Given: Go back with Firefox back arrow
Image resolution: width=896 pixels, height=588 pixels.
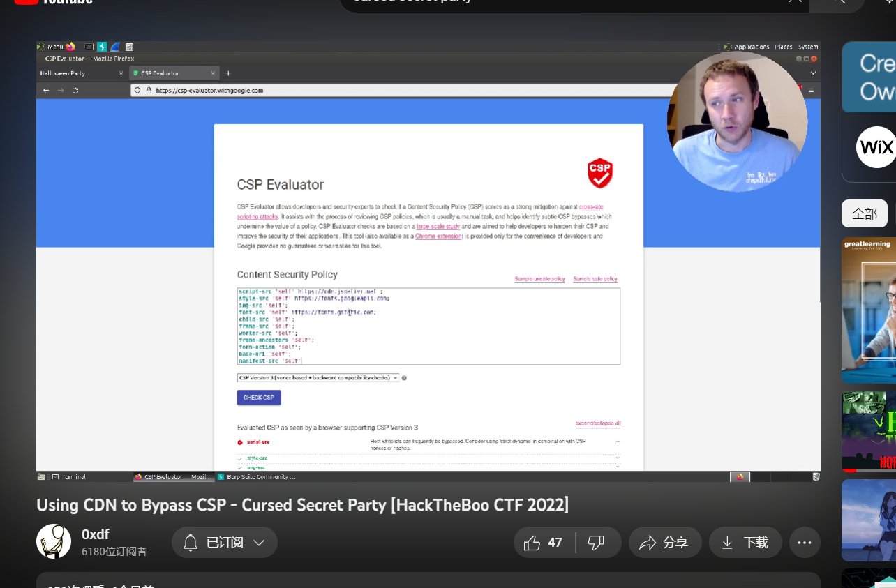Looking at the screenshot, I should click(46, 91).
